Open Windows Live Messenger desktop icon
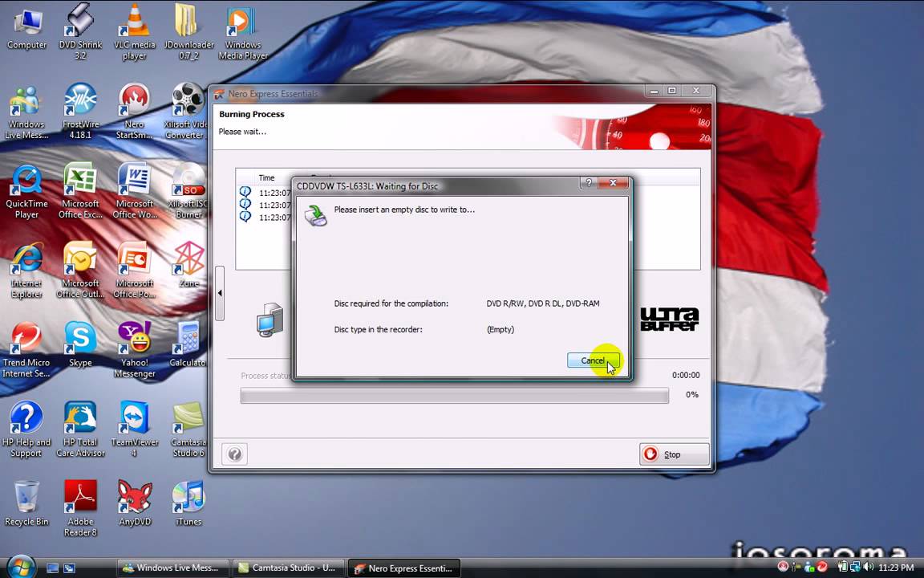 coord(26,112)
